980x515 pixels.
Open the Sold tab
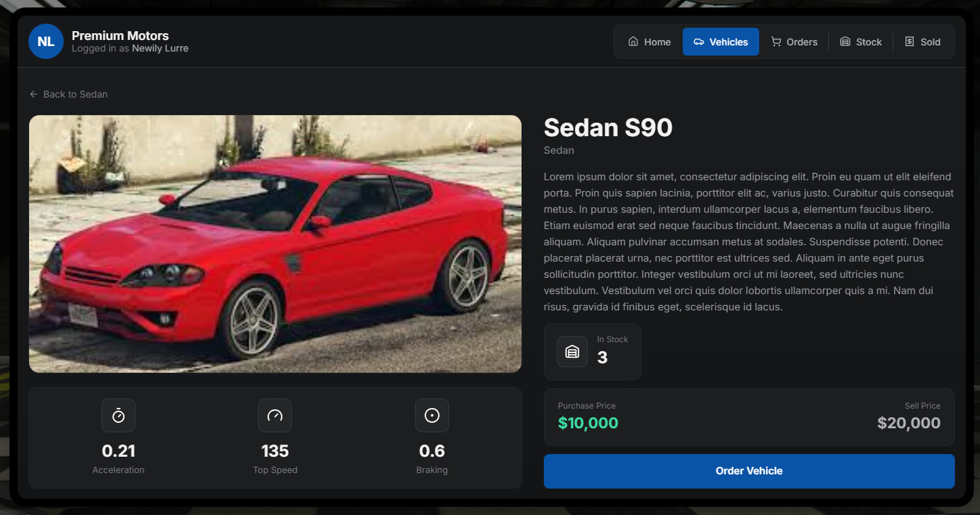pos(922,42)
